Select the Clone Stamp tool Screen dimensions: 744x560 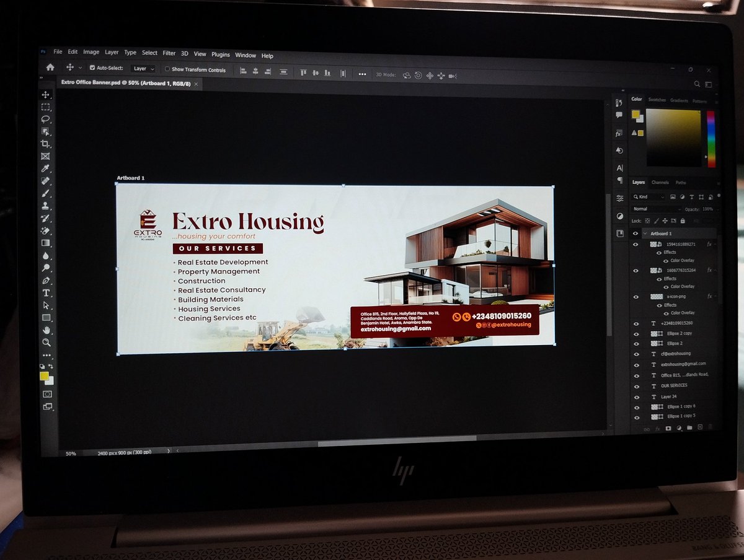coord(46,206)
